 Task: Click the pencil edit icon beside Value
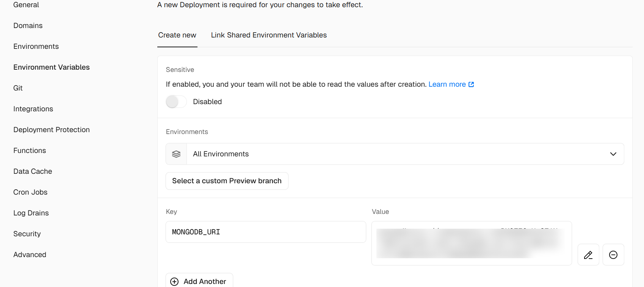588,255
